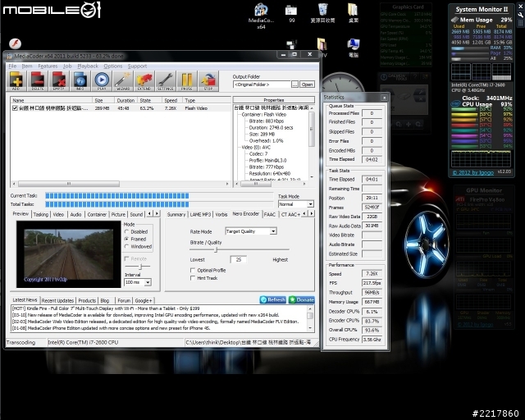Click the Flash icon on desktop
The height and width of the screenshot is (420, 525).
click(x=15, y=43)
